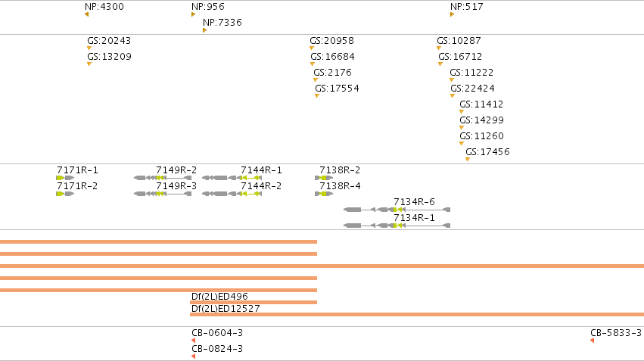Click the red triangle below CB-0824-3

194,356
